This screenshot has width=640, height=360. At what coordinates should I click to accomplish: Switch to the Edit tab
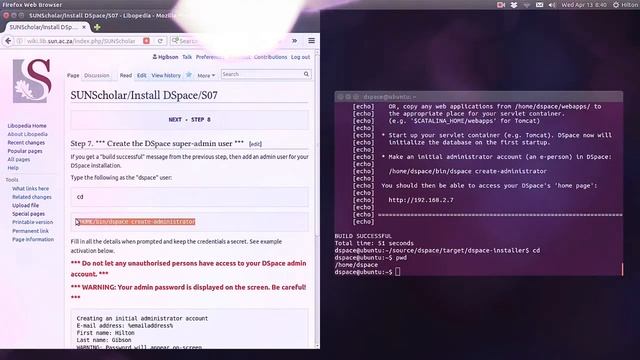pyautogui.click(x=141, y=76)
